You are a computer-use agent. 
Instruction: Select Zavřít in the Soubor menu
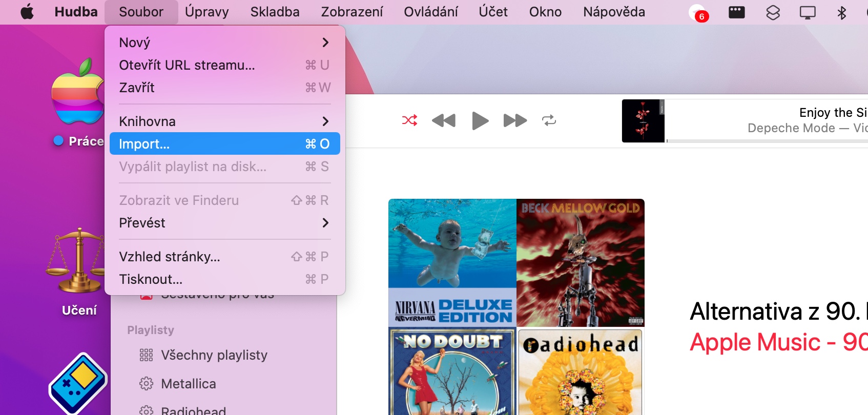click(x=225, y=88)
